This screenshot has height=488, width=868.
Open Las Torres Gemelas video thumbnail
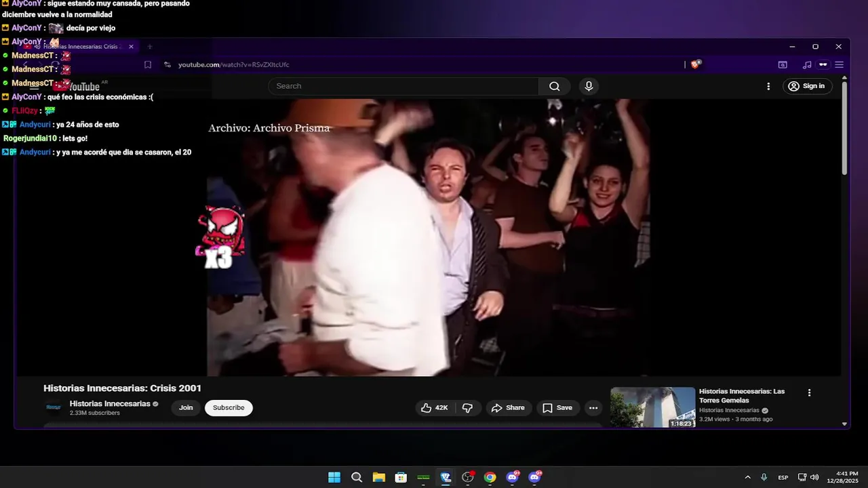click(652, 407)
